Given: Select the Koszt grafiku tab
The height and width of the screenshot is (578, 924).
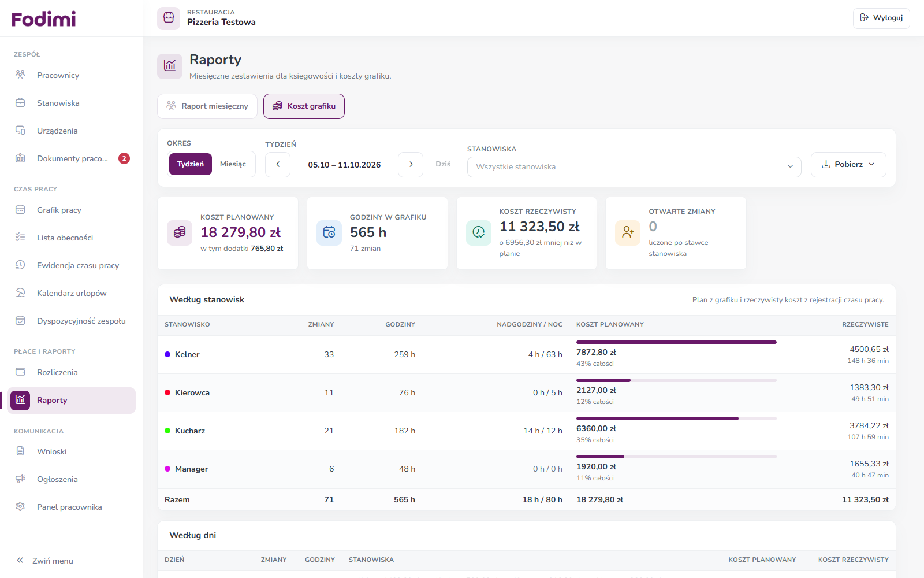Looking at the screenshot, I should [x=304, y=106].
